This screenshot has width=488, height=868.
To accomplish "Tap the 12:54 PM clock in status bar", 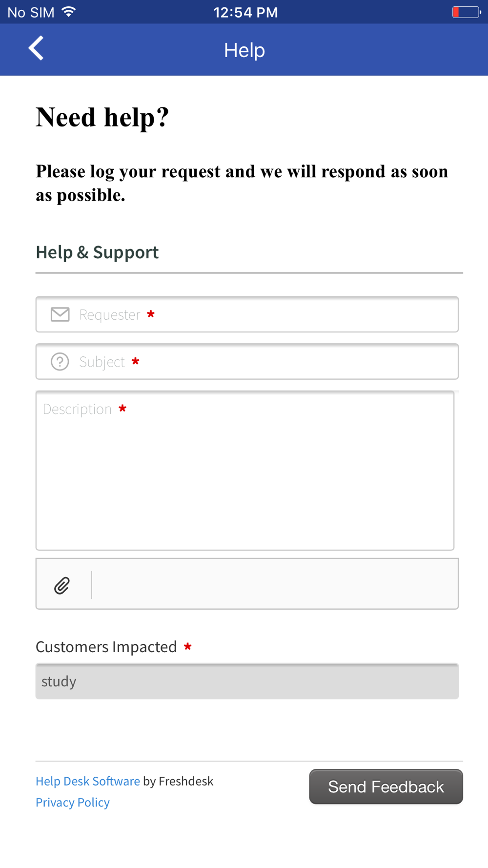I will tap(246, 12).
